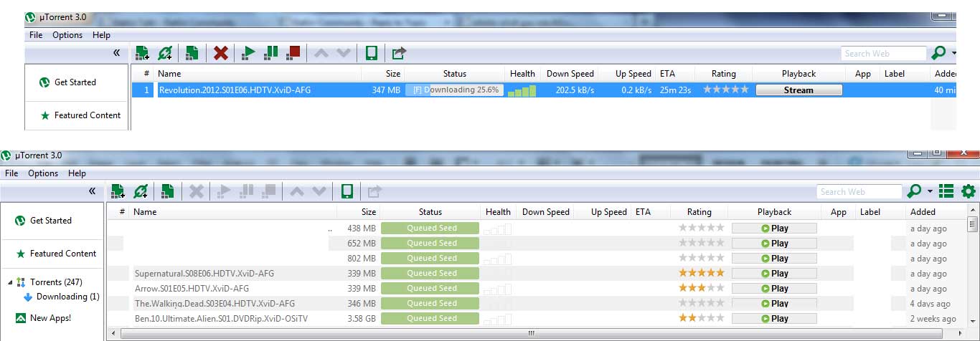The width and height of the screenshot is (980, 341).
Task: Select the Revolution.2012.S01E06.HDTV.XviD-AFG row
Action: pyautogui.click(x=544, y=90)
